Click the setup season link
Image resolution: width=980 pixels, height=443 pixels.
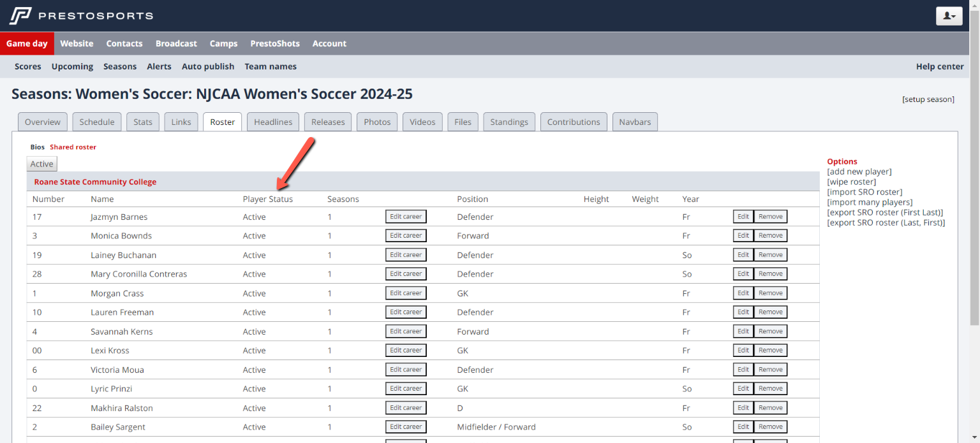click(x=928, y=99)
